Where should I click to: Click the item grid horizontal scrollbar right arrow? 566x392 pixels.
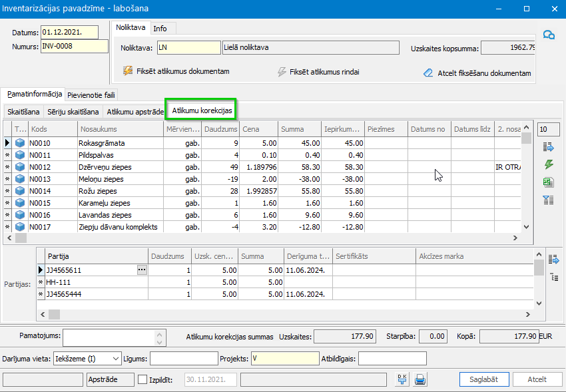point(515,238)
